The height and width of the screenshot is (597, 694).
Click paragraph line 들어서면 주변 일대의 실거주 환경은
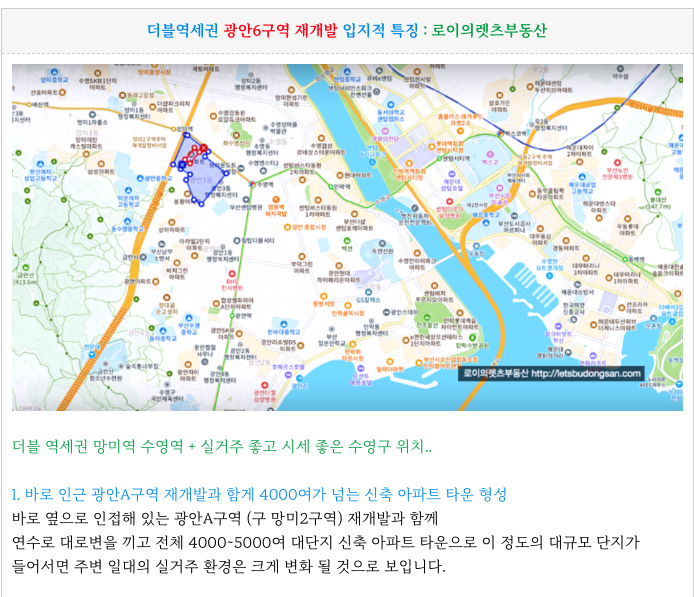[228, 566]
